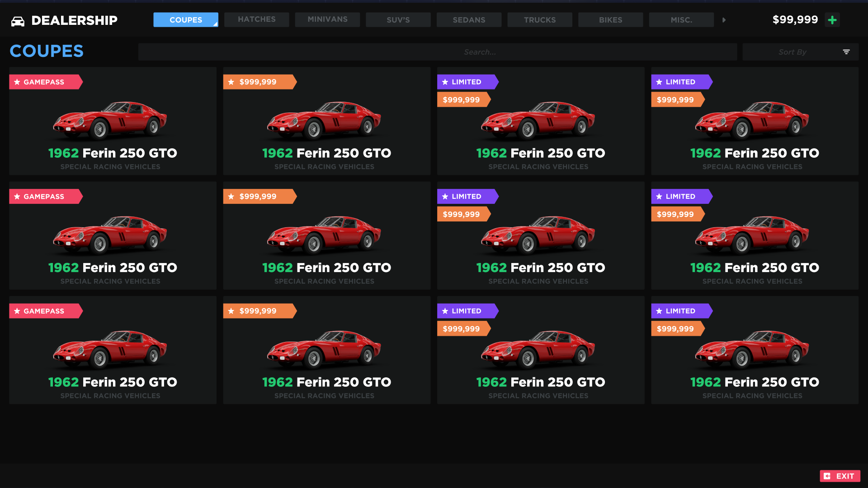
Task: Click the EXIT button
Action: [x=840, y=476]
